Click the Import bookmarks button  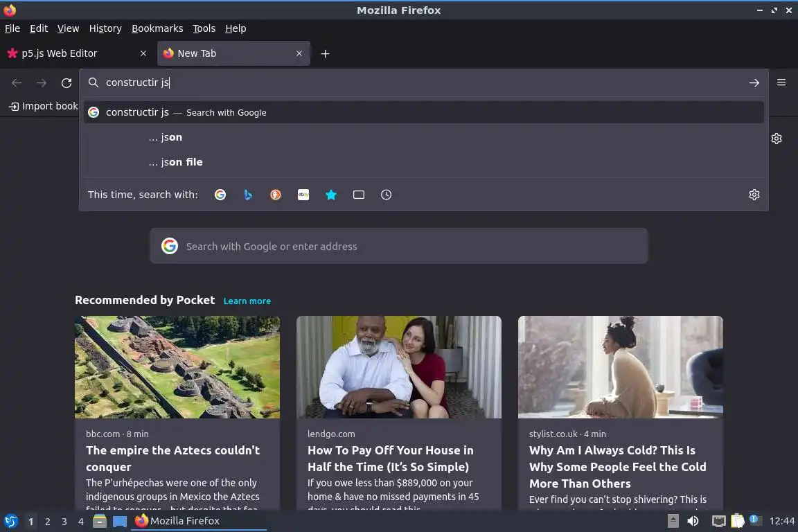pos(43,106)
